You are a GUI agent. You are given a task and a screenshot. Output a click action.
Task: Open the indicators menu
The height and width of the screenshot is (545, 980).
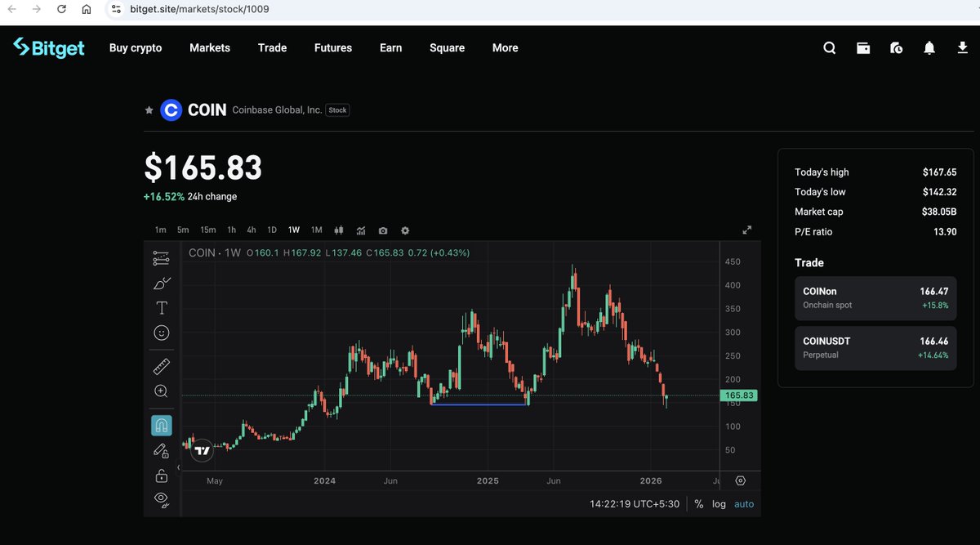361,230
